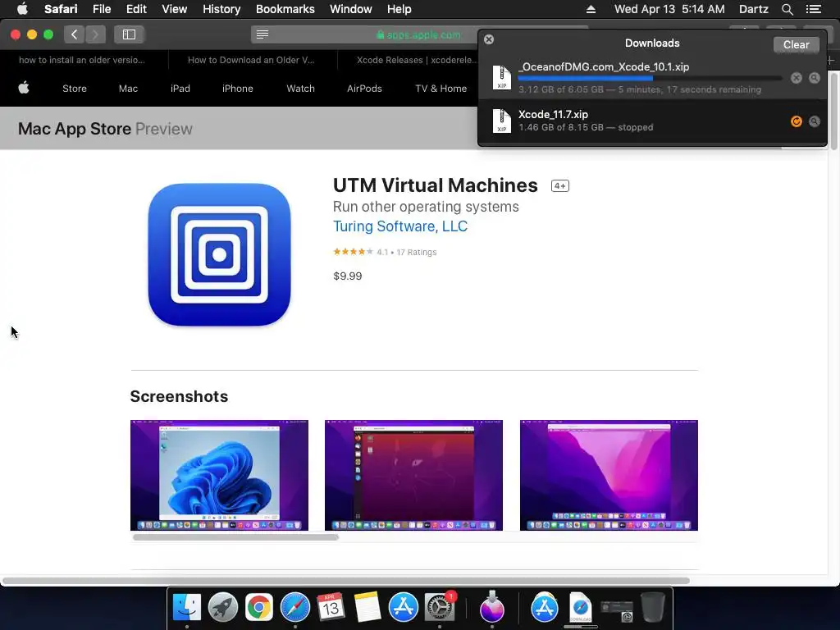This screenshot has width=840, height=630.
Task: Open the Turing Software, LLC developer link
Action: coord(400,226)
